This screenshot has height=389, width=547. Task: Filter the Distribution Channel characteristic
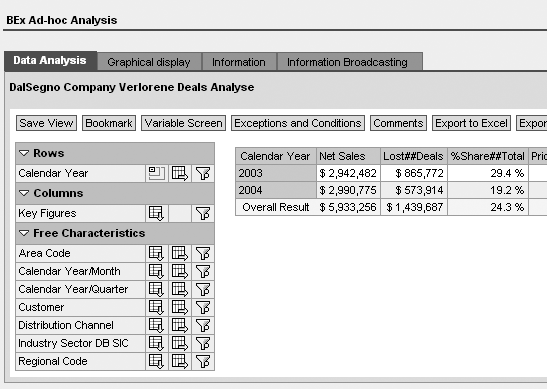(x=203, y=325)
